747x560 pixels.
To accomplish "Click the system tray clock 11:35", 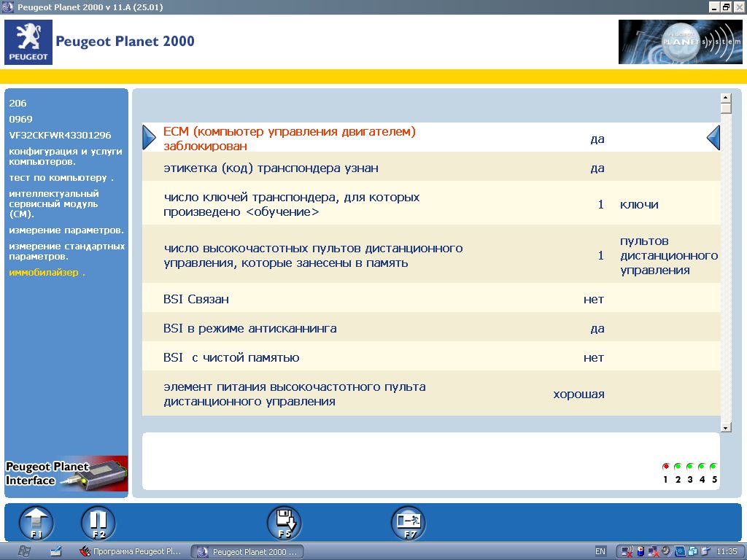I will 727,551.
